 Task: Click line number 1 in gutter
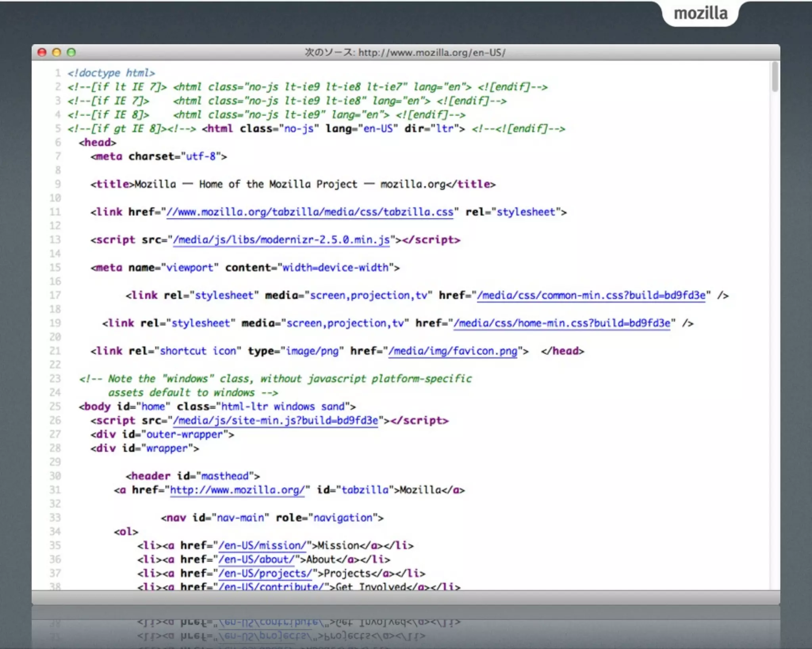(x=58, y=73)
